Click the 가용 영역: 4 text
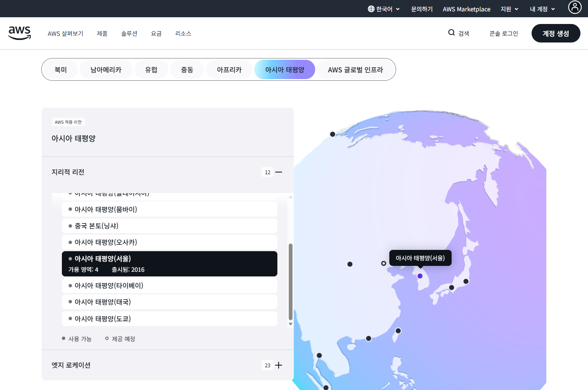 pos(83,269)
